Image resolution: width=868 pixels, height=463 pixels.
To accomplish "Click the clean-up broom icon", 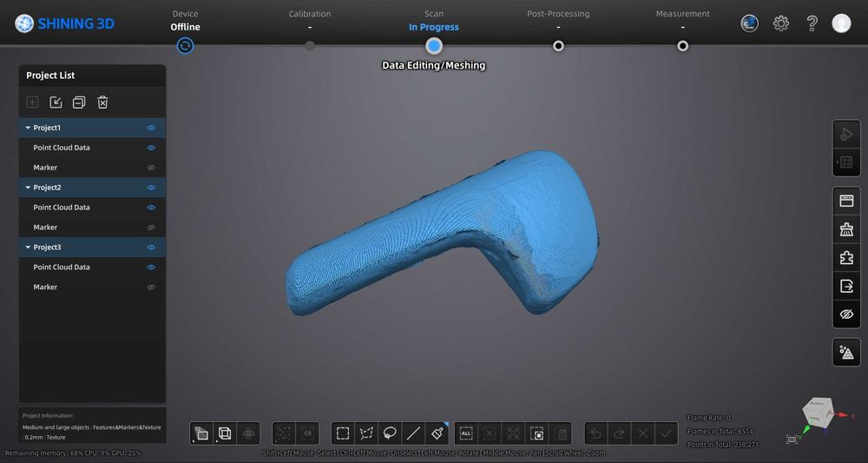I will click(x=846, y=229).
